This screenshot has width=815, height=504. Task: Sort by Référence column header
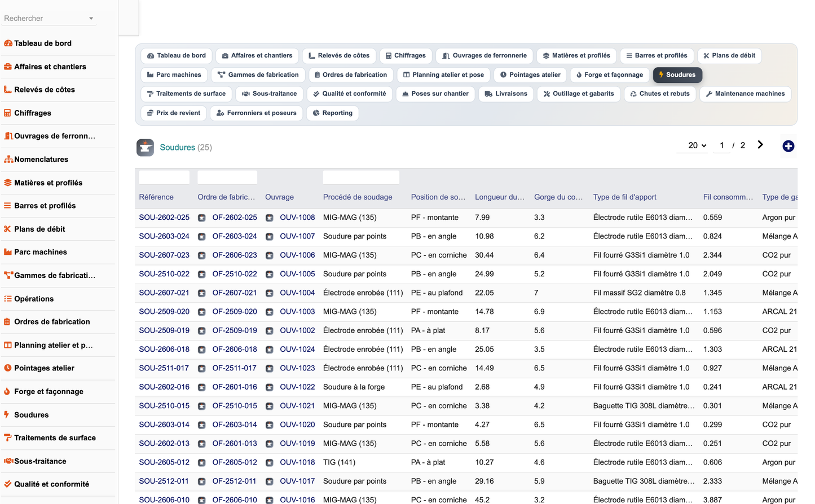(156, 197)
